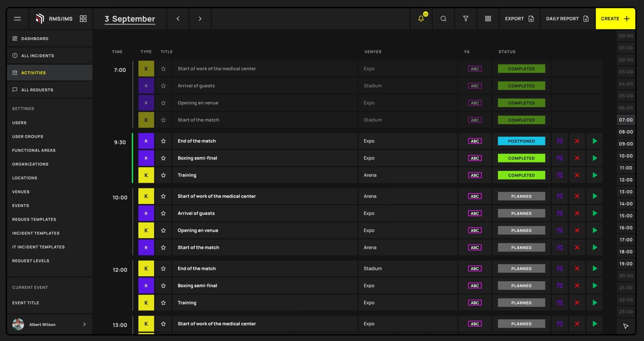Screen dimensions: 644x341
Task: Click the POSTPONED status badge
Action: (521, 141)
